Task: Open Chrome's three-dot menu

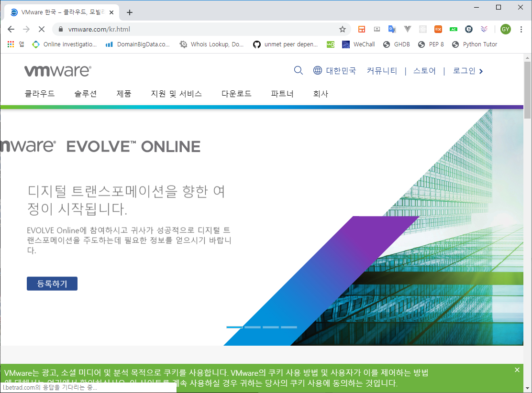Action: [521, 29]
